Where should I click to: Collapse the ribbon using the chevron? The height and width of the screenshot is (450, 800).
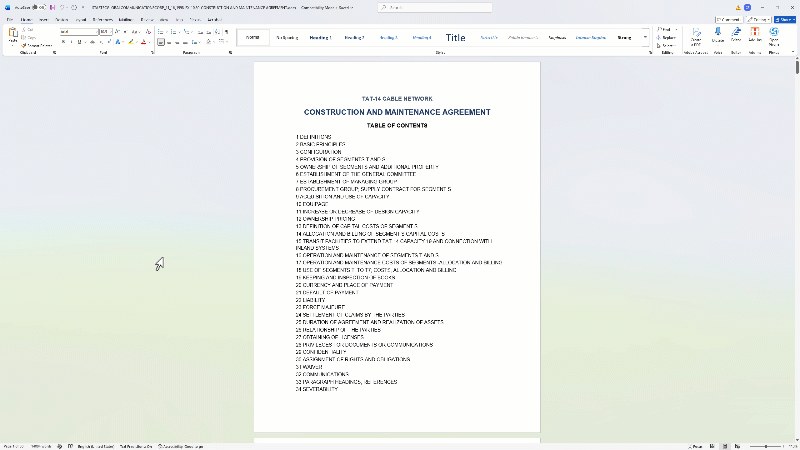792,53
